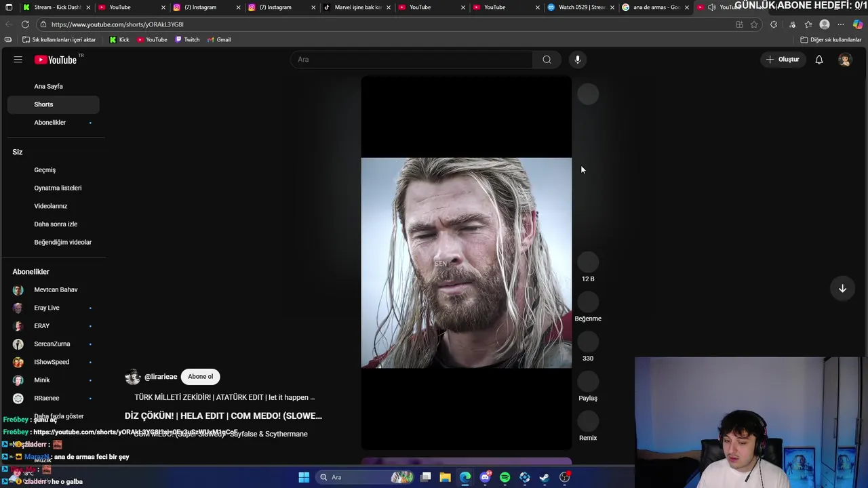Reload the page in the browser

[x=25, y=24]
